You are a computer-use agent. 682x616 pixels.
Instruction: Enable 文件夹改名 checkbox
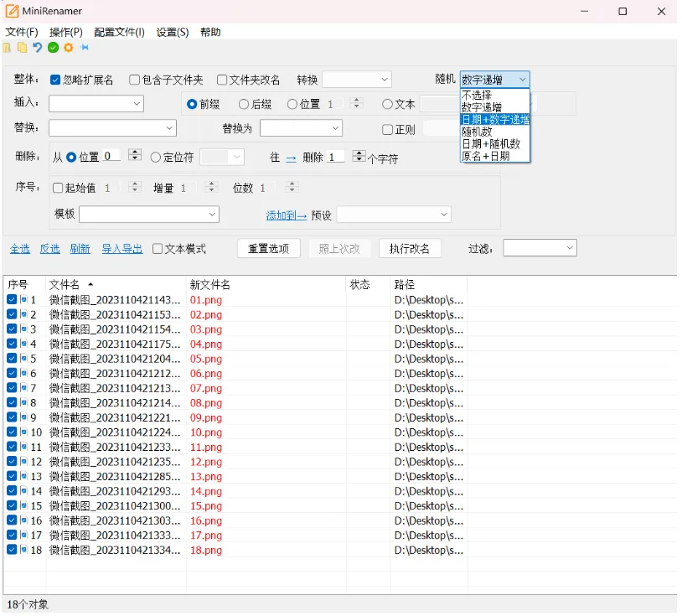[x=222, y=80]
